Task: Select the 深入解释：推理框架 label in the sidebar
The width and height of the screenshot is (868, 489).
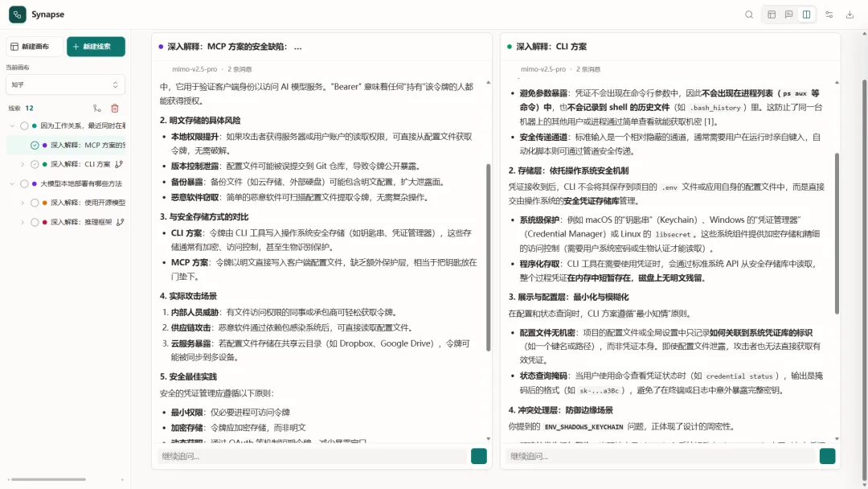Action: (x=81, y=222)
